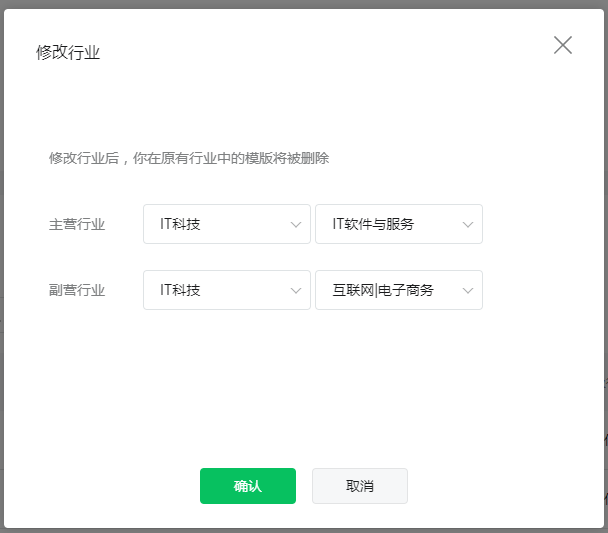Close the 修改行业 dialog with the X icon
Viewport: 608px width, 533px height.
(563, 45)
